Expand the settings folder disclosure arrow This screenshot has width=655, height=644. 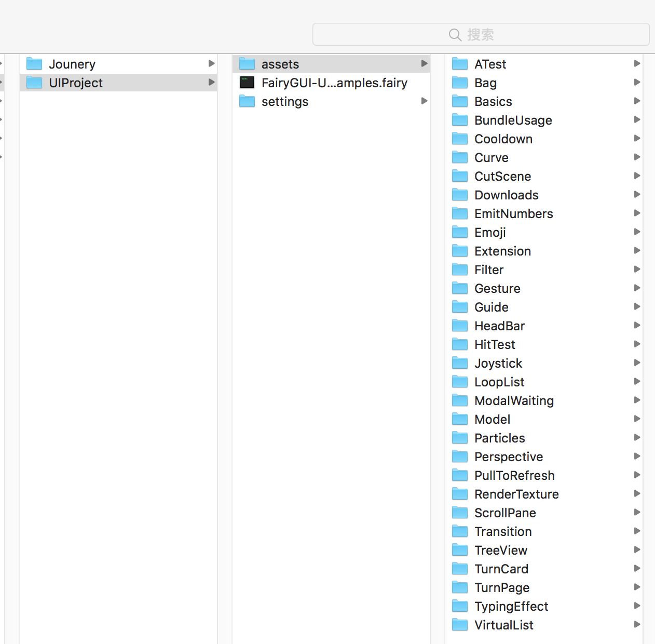424,101
